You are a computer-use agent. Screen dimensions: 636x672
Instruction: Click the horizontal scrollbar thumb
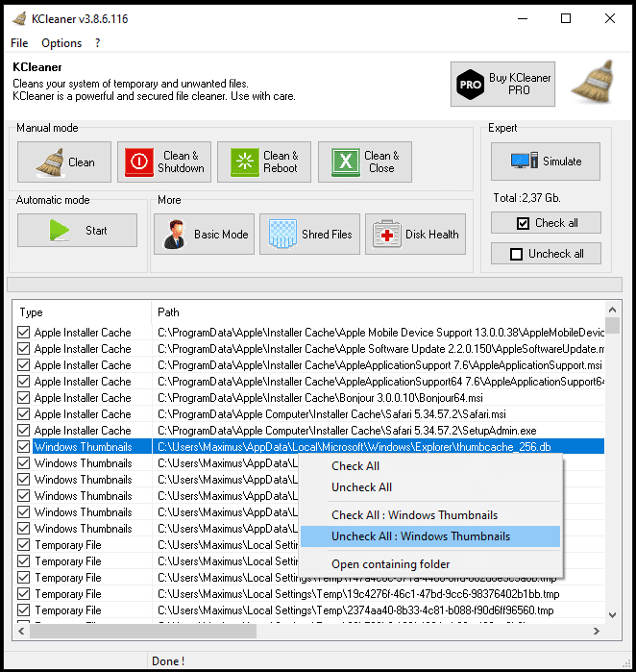click(x=143, y=631)
